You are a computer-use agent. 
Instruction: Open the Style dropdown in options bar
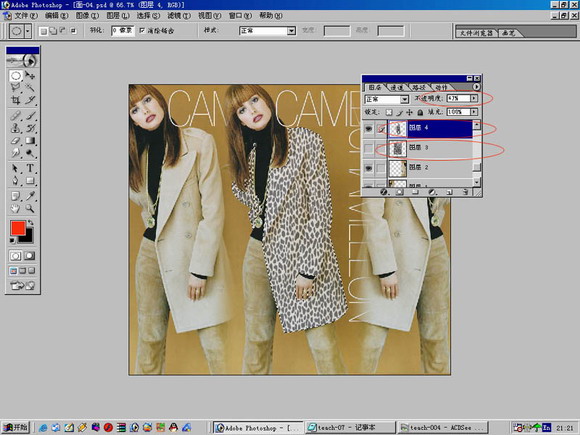(x=291, y=31)
